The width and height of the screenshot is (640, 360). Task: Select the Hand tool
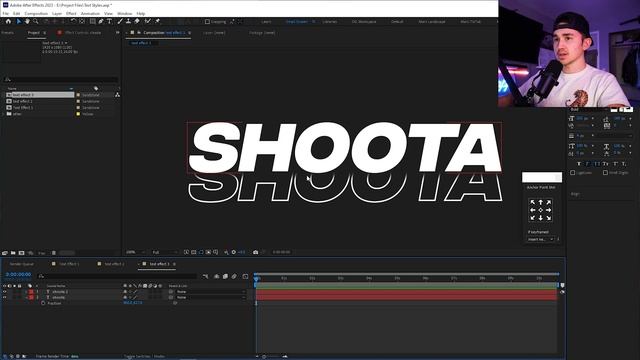point(27,21)
